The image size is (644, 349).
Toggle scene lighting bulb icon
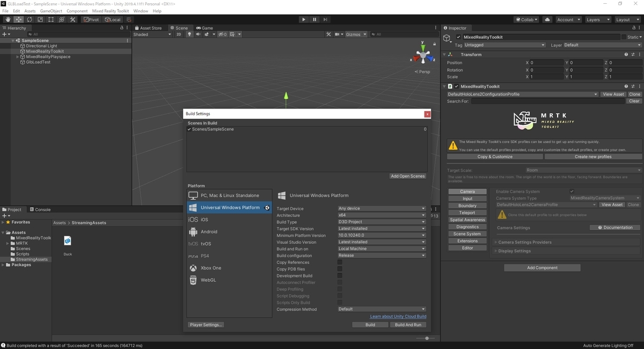189,34
